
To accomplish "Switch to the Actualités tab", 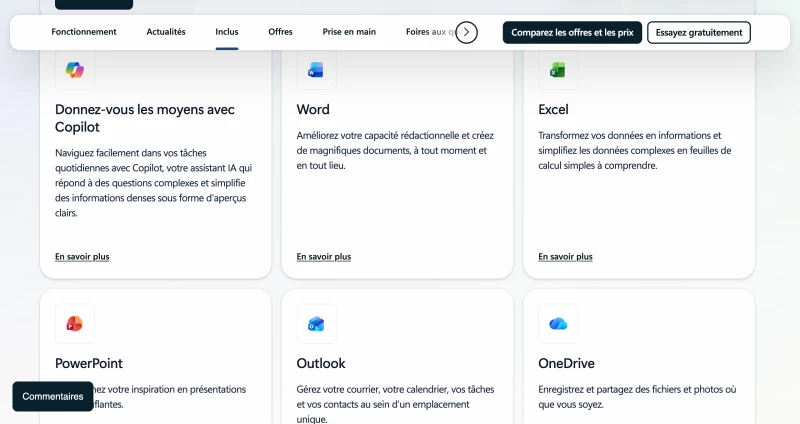I will tap(166, 32).
